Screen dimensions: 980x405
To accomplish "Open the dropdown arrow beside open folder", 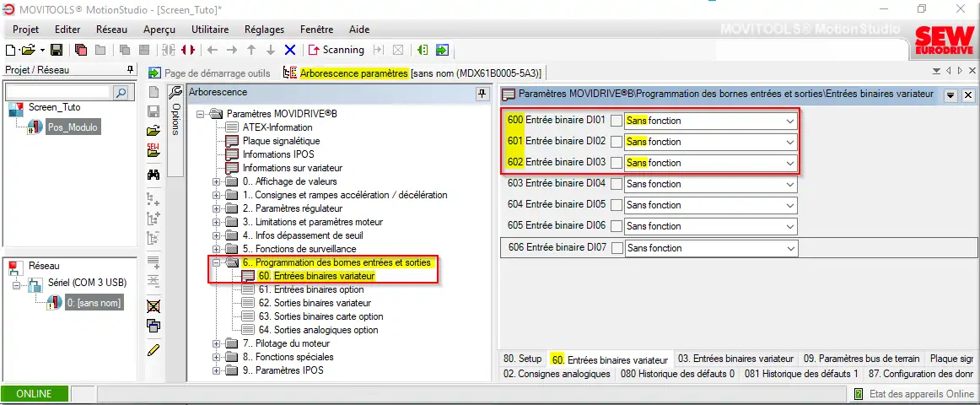I will coord(42,50).
